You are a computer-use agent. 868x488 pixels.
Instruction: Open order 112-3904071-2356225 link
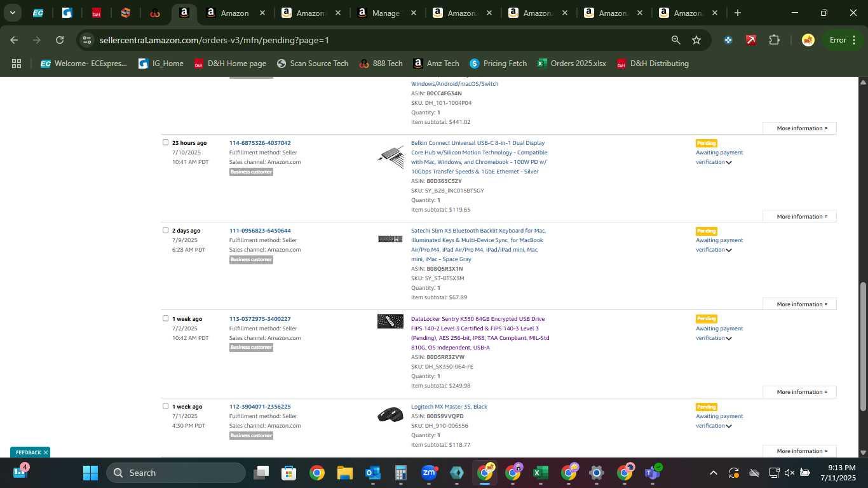260,407
